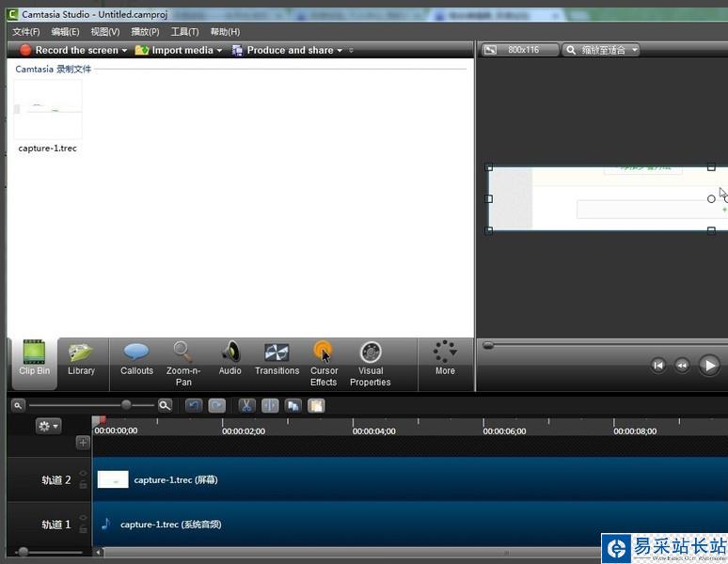Open the Cursor Effects tool

click(324, 363)
